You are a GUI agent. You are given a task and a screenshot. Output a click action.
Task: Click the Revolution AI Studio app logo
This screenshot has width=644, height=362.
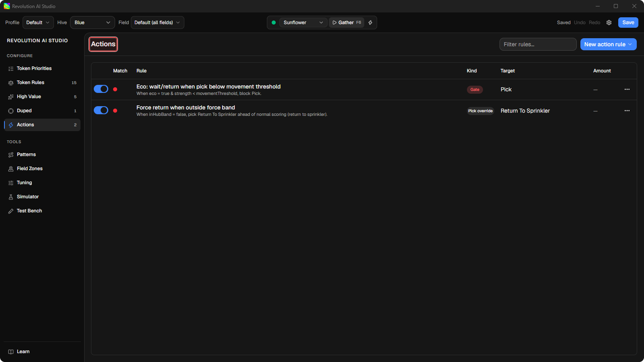(x=7, y=6)
